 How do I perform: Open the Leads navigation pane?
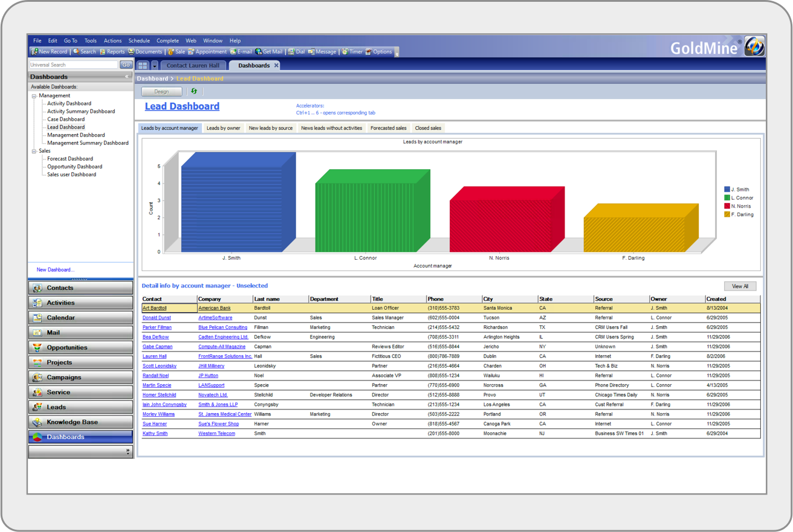pos(80,407)
